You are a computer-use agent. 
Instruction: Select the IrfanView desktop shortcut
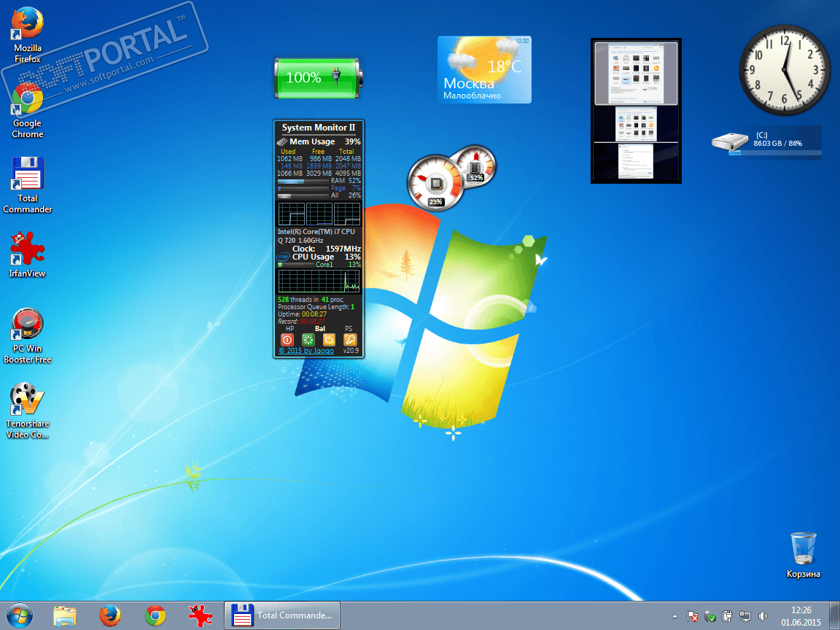tap(27, 254)
